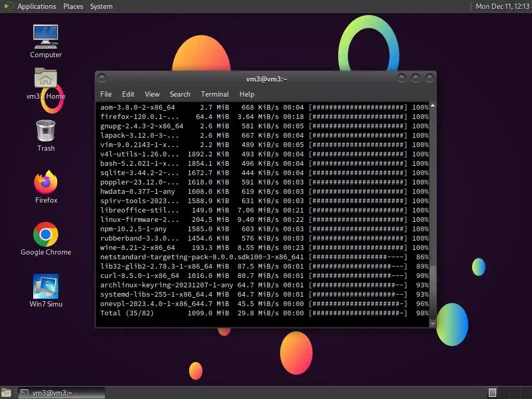Click the poppler-23.12.0 line

point(264,182)
